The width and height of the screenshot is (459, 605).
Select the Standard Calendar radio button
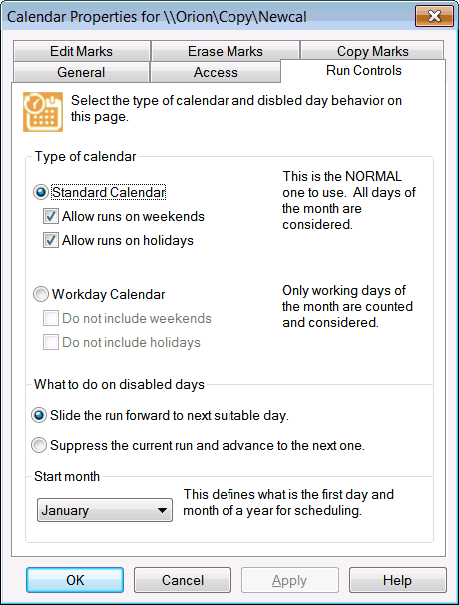[x=41, y=192]
